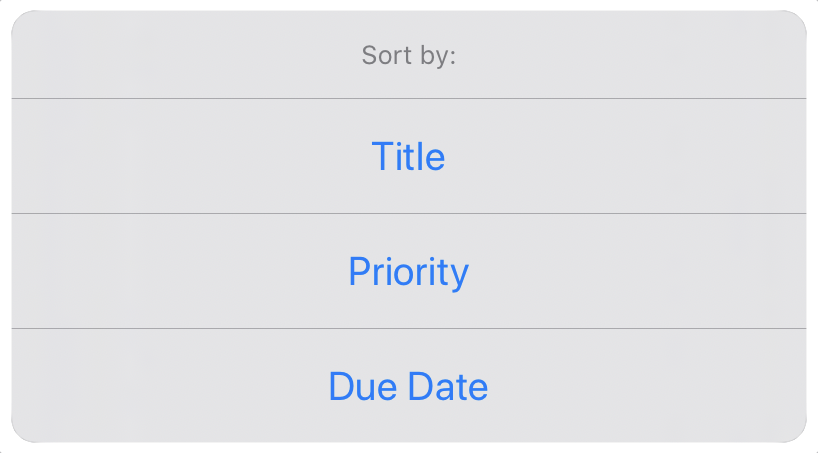Tap the blue Priority text
This screenshot has height=453, width=818.
pos(408,272)
